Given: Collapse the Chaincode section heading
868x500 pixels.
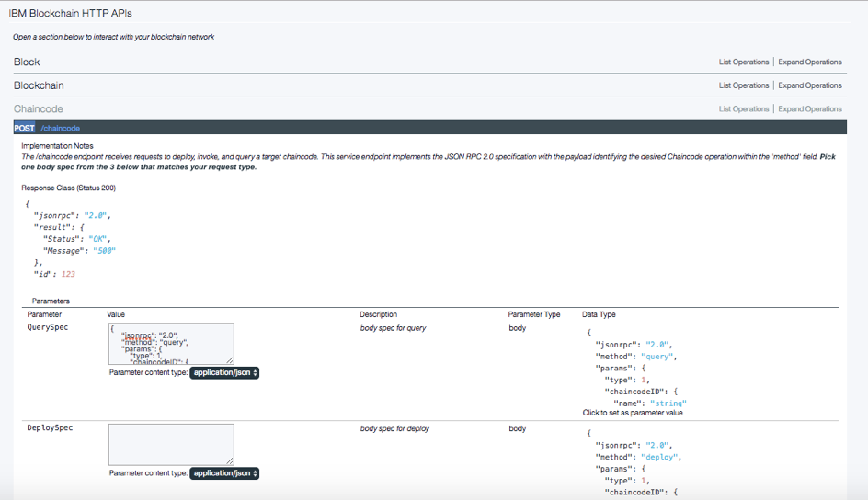Looking at the screenshot, I should (39, 108).
